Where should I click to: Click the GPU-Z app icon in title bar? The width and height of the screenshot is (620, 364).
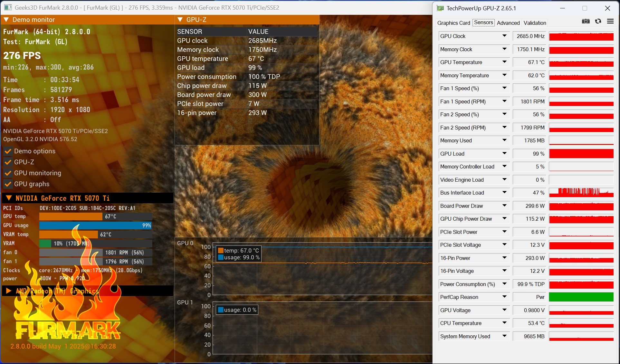click(x=440, y=8)
